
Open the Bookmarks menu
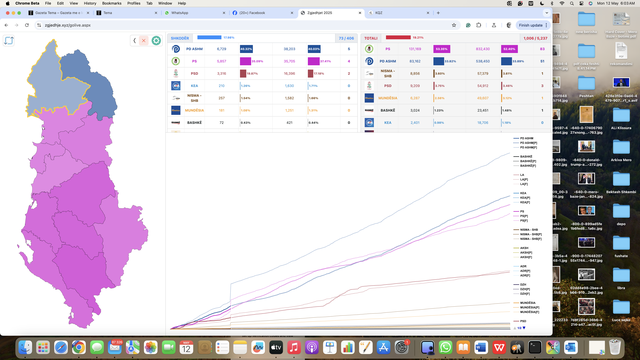click(111, 3)
